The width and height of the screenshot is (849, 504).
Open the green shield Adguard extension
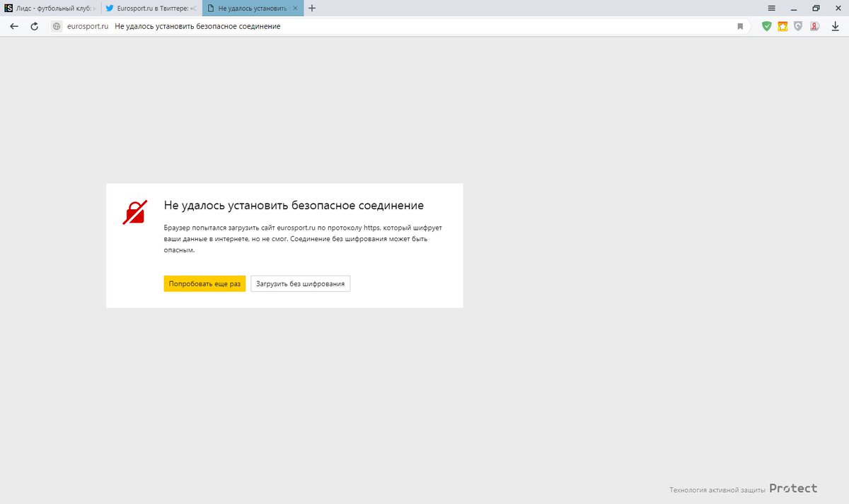[x=766, y=26]
